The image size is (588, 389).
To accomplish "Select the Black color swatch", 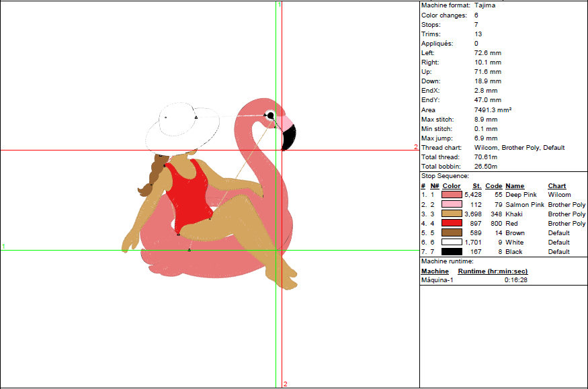I will pos(452,251).
